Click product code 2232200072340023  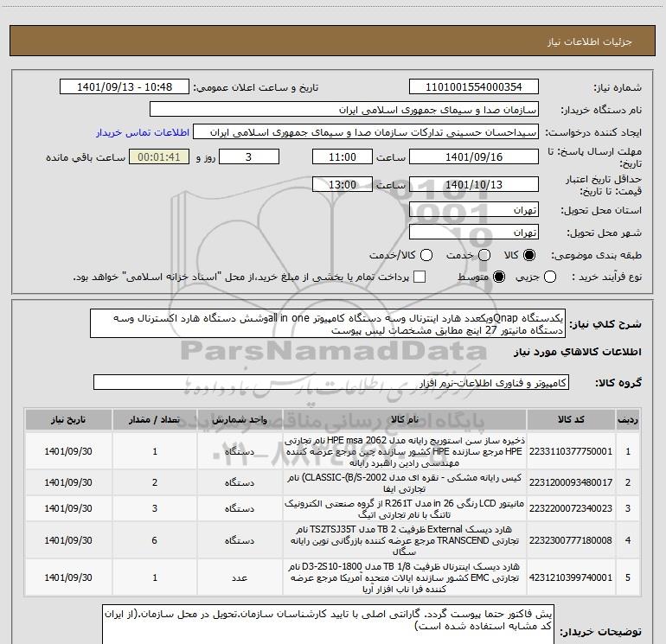coord(571,508)
